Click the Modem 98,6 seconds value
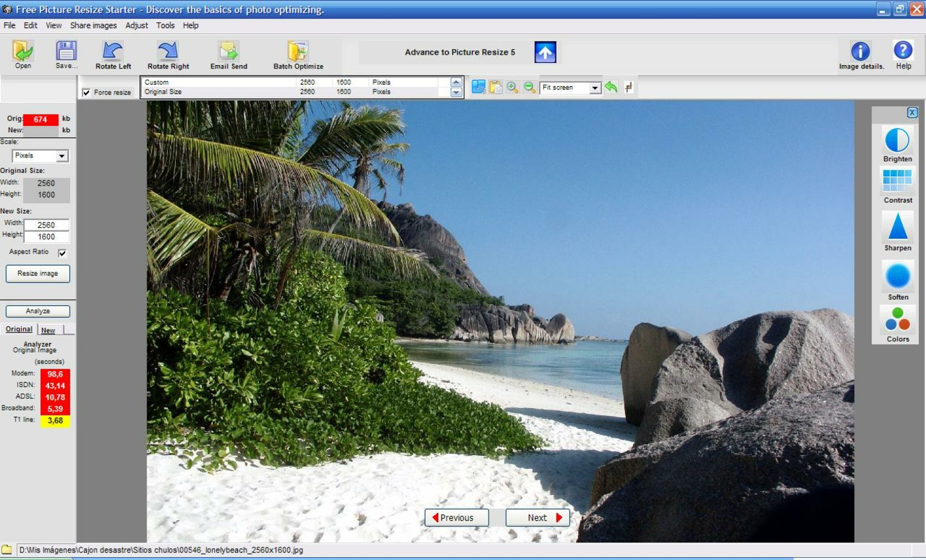This screenshot has width=926, height=560. 55,374
